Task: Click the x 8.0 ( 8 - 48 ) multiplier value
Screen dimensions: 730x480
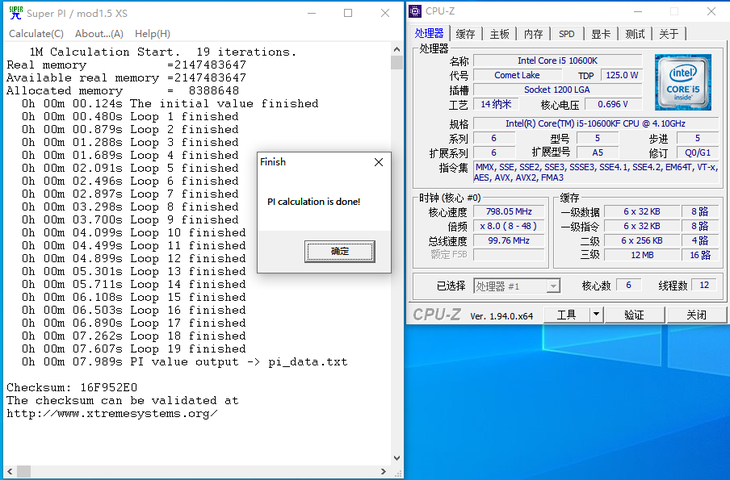Action: [x=509, y=226]
